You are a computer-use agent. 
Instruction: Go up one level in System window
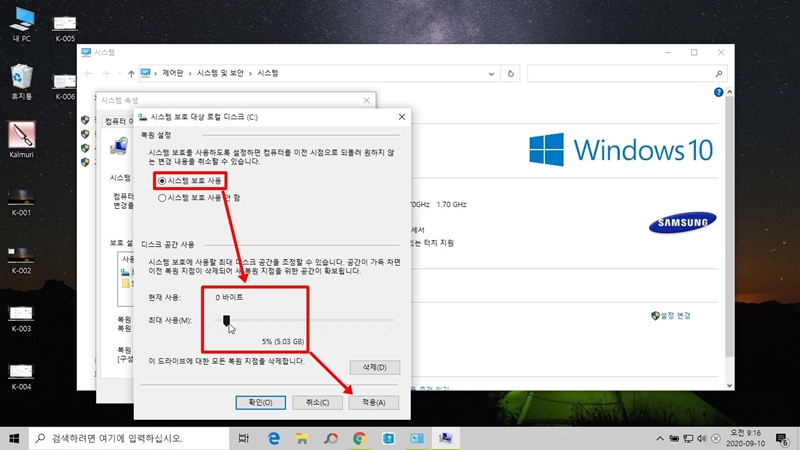pyautogui.click(x=131, y=73)
